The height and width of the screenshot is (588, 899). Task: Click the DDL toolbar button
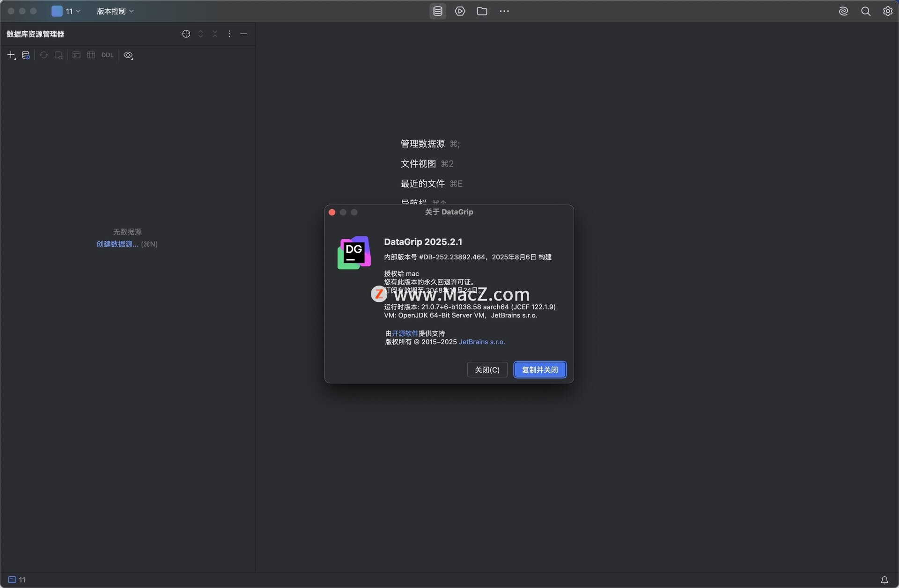click(x=107, y=55)
